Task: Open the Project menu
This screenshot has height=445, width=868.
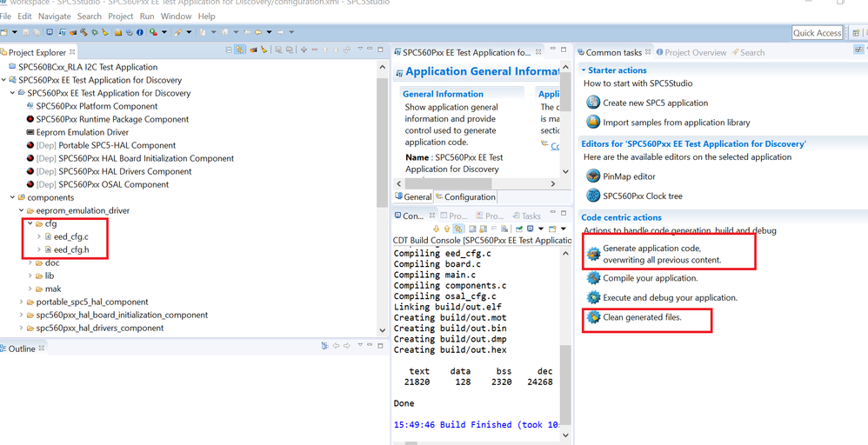Action: tap(121, 16)
